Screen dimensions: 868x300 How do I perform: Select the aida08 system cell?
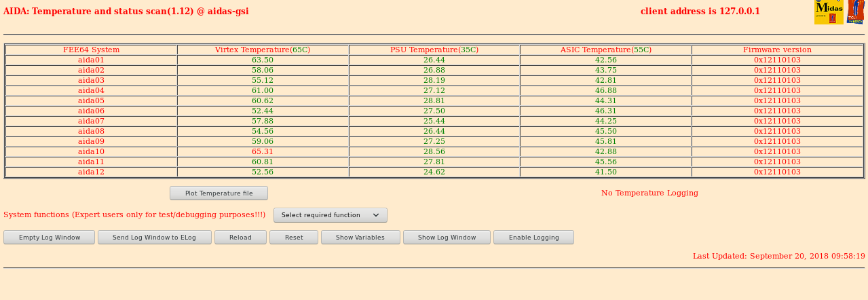(91, 131)
